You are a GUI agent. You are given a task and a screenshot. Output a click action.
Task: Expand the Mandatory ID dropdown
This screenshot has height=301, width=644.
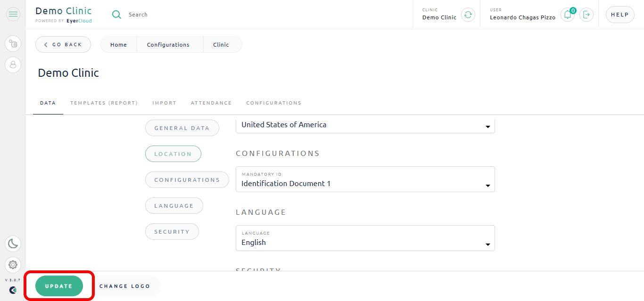365,179
